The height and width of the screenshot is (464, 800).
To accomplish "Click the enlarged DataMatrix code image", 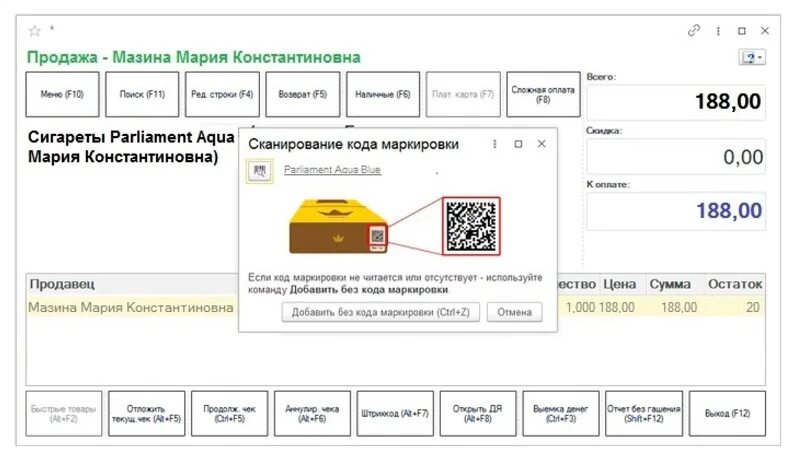I will [471, 226].
